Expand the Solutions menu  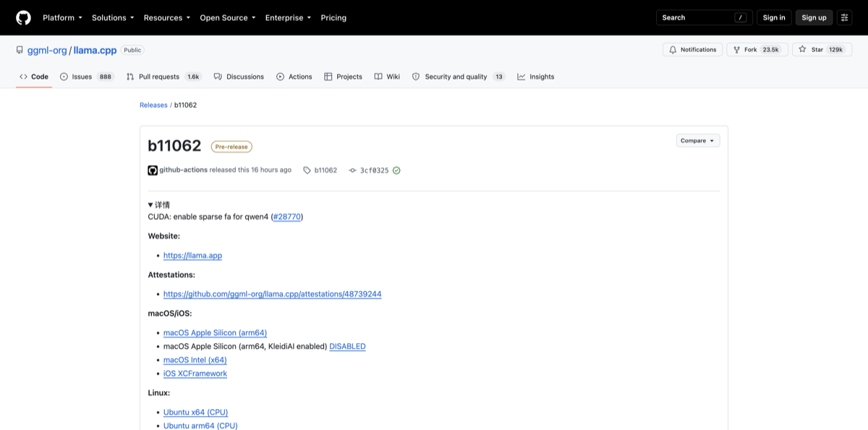pos(113,17)
